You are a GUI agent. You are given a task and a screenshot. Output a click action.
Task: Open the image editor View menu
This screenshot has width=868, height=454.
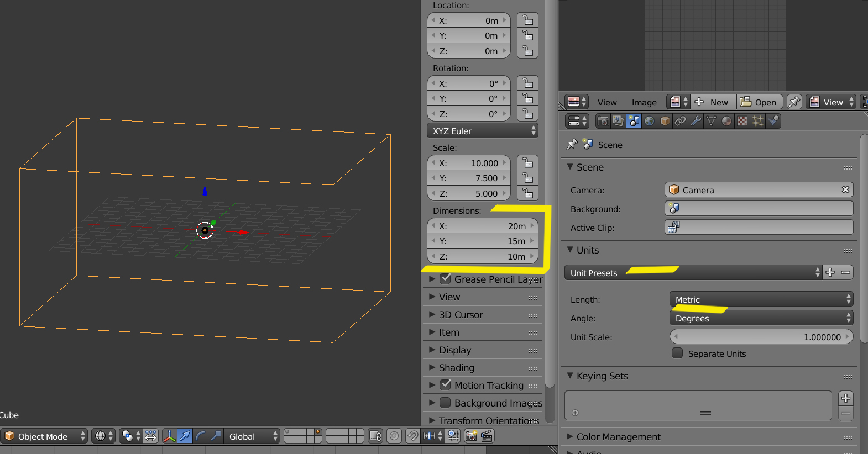click(607, 102)
